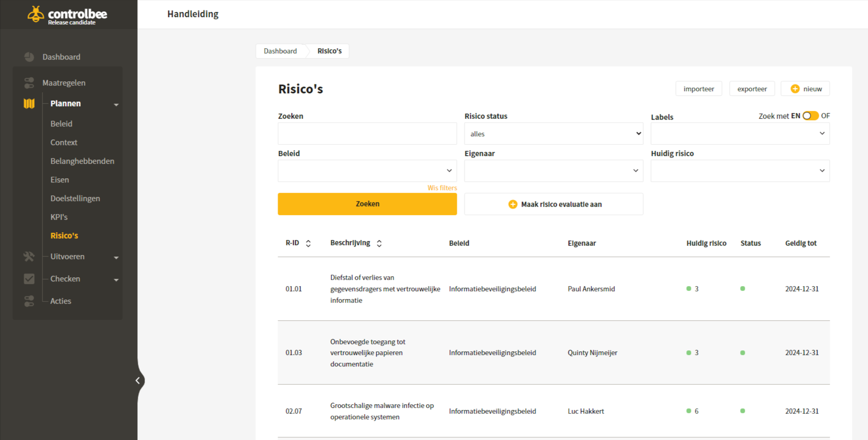868x440 pixels.
Task: Click the Acties sidebar icon
Action: point(29,301)
